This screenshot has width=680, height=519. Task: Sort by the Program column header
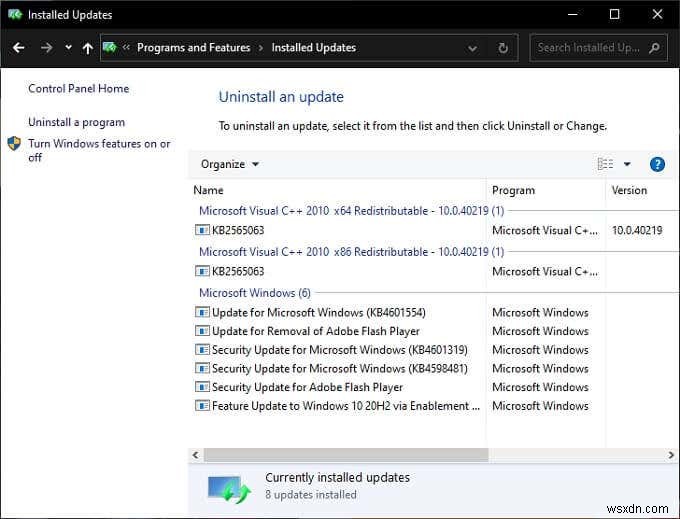point(513,190)
